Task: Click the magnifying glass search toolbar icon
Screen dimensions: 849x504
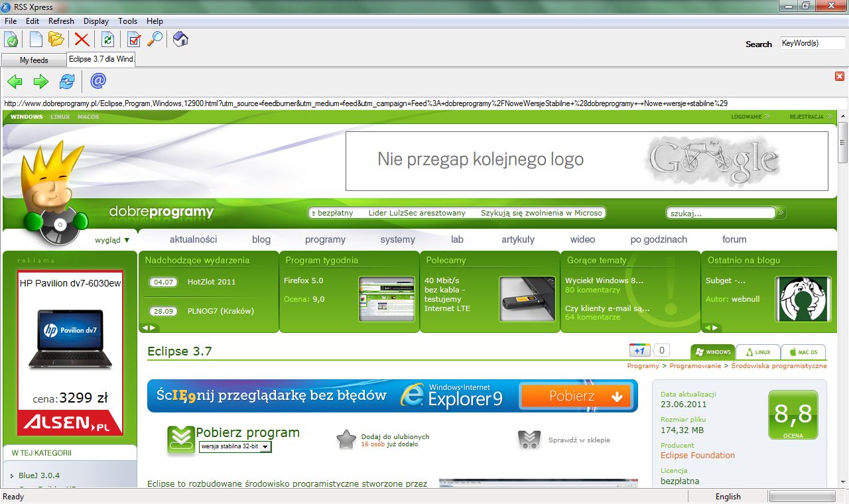Action: point(155,39)
